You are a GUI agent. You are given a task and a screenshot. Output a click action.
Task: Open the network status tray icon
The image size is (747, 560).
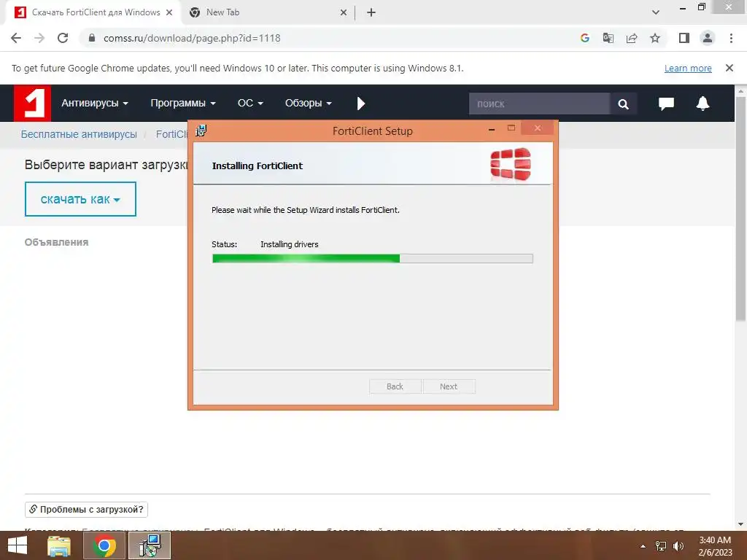click(661, 546)
